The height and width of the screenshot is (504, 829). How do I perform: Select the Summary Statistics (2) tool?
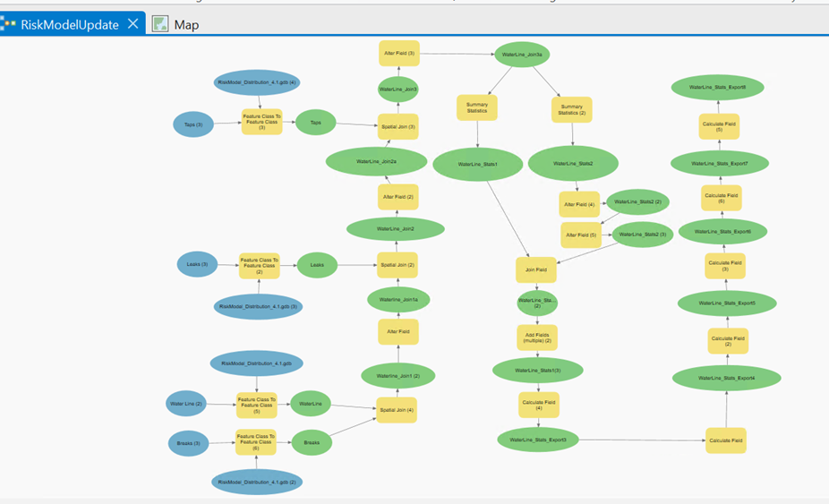coord(571,109)
